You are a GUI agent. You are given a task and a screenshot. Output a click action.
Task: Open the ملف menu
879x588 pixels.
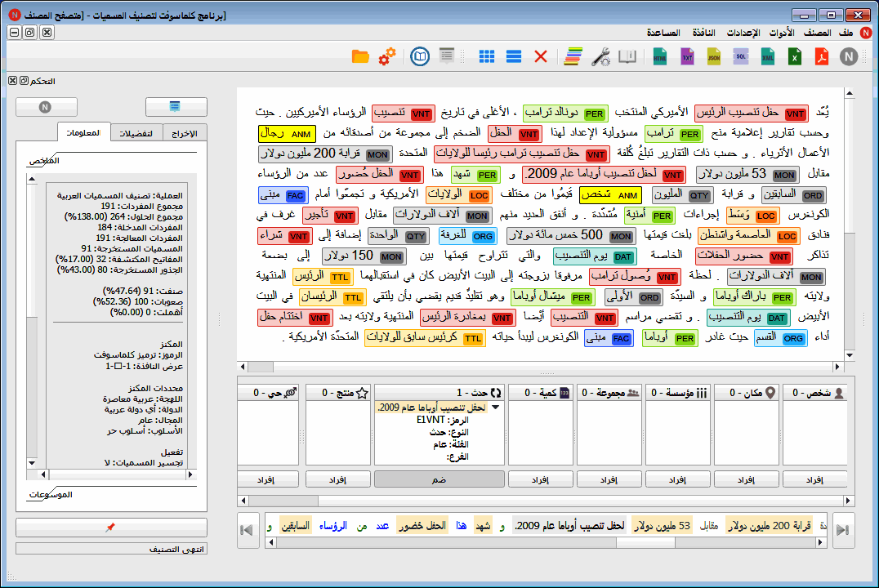[846, 33]
